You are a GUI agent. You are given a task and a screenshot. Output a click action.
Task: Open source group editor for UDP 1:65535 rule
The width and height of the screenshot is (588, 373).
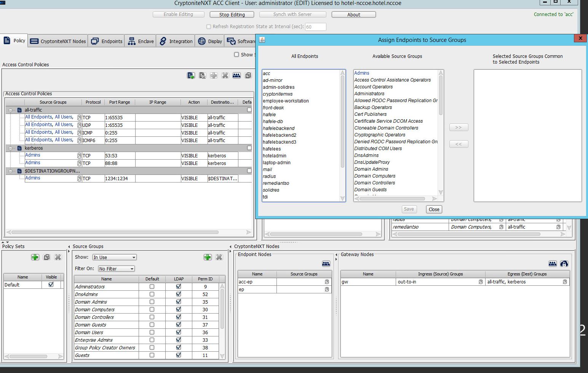click(79, 125)
